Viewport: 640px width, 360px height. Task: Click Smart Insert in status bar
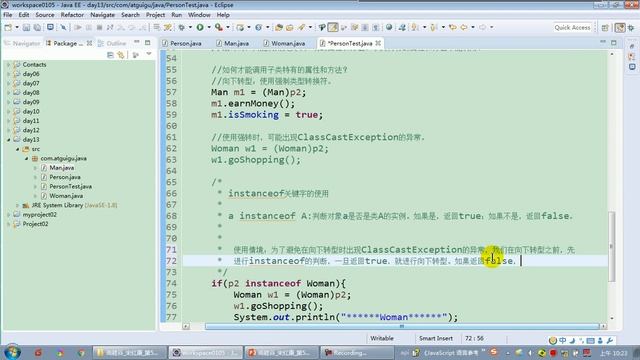(x=436, y=338)
